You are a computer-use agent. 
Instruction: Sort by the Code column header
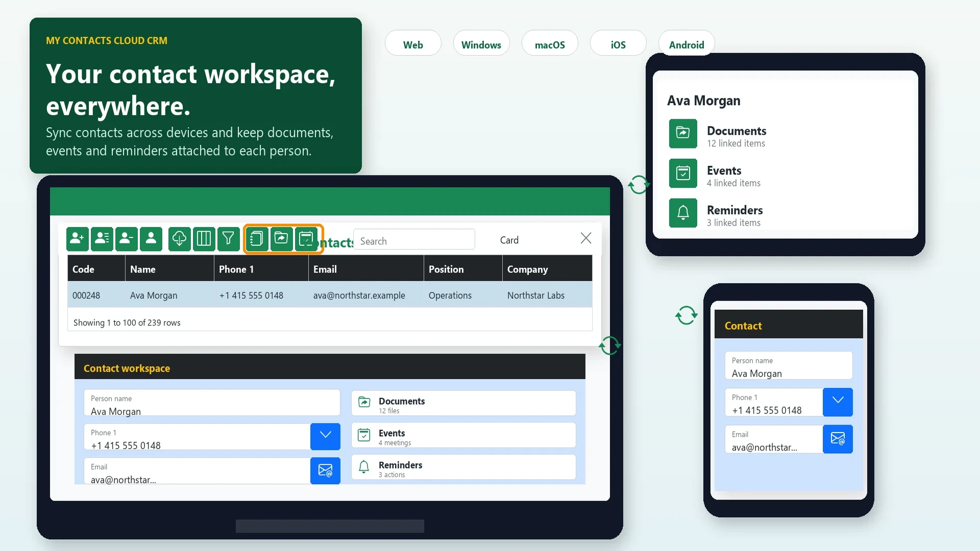[x=96, y=269]
